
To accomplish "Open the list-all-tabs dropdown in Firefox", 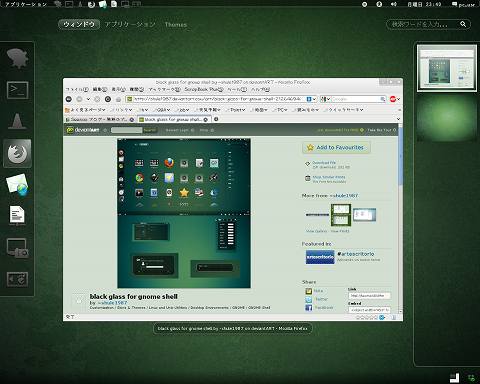I will (x=398, y=119).
